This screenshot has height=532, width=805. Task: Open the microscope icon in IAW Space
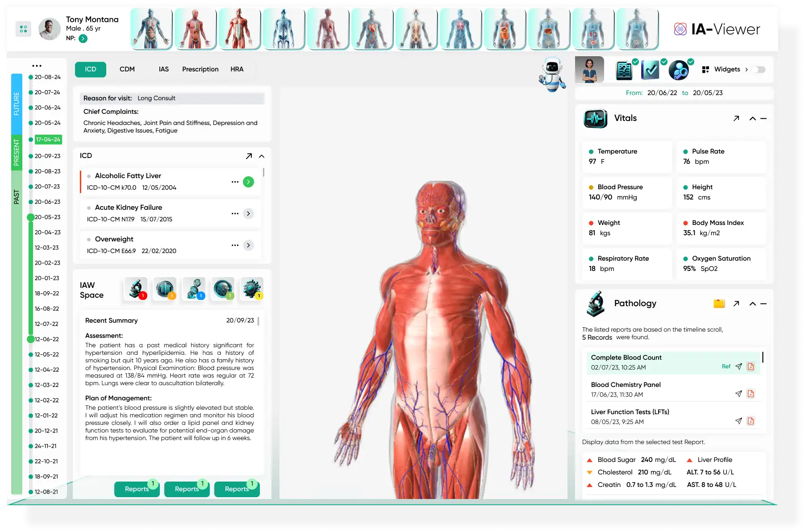[x=136, y=288]
